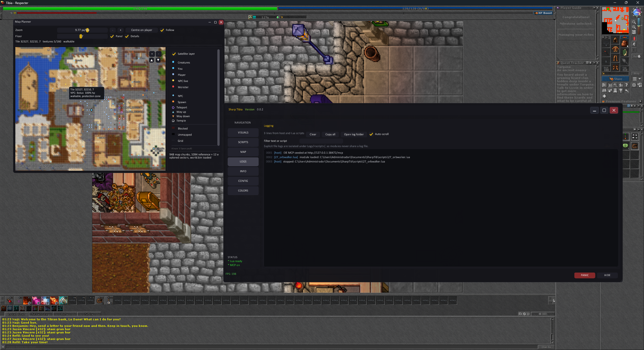Uncheck the Follow checkbox in Map Planner
This screenshot has height=350, width=644.
click(162, 30)
